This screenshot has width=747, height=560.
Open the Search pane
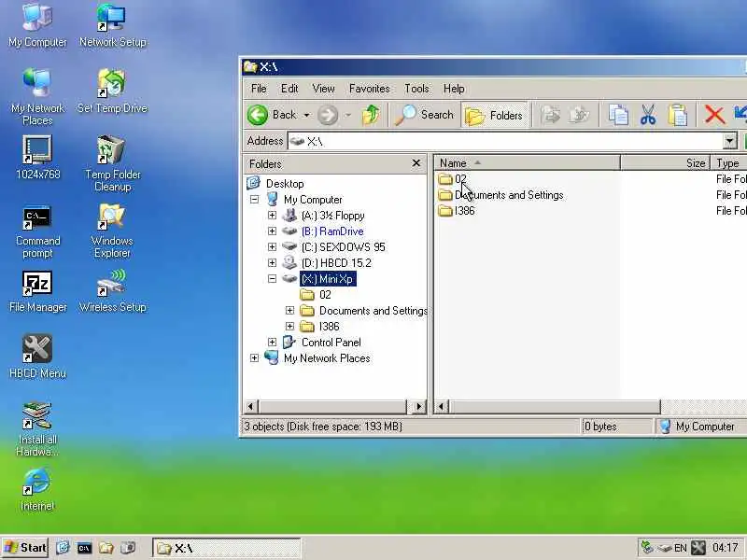pyautogui.click(x=424, y=115)
